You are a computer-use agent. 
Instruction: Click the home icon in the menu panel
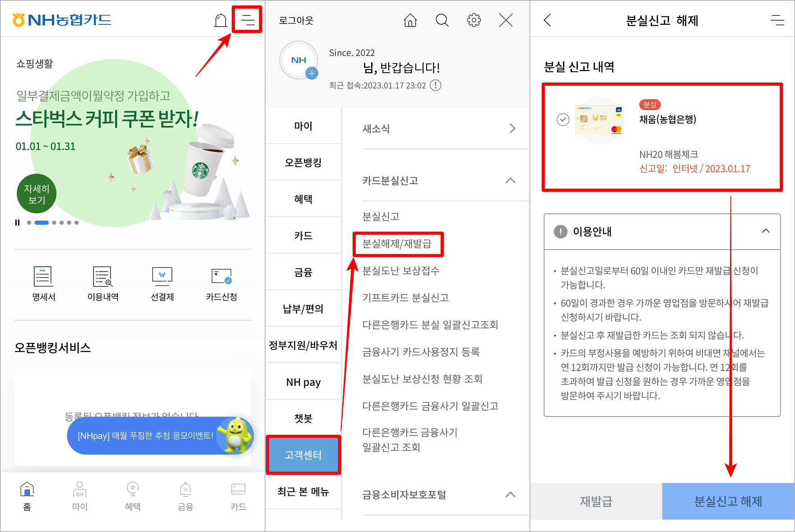point(410,20)
